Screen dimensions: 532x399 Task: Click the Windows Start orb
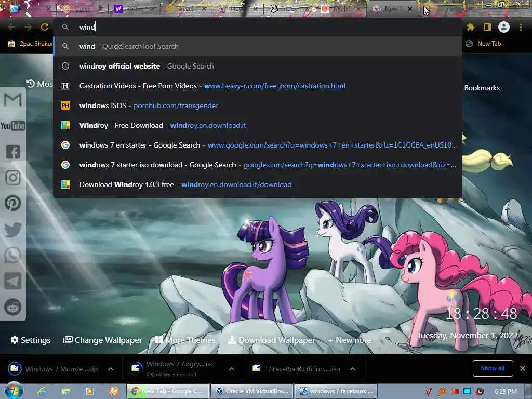(x=14, y=391)
